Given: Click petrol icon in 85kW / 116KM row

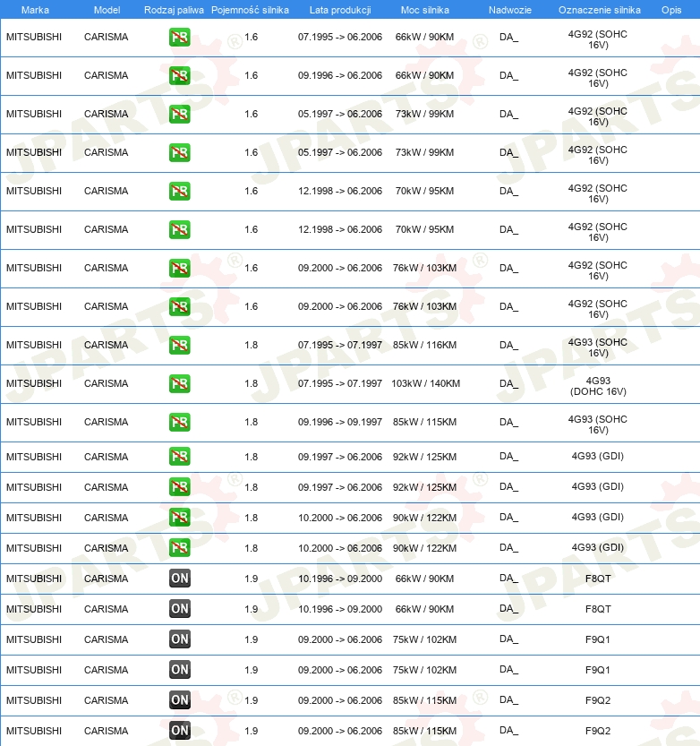Looking at the screenshot, I should point(180,346).
